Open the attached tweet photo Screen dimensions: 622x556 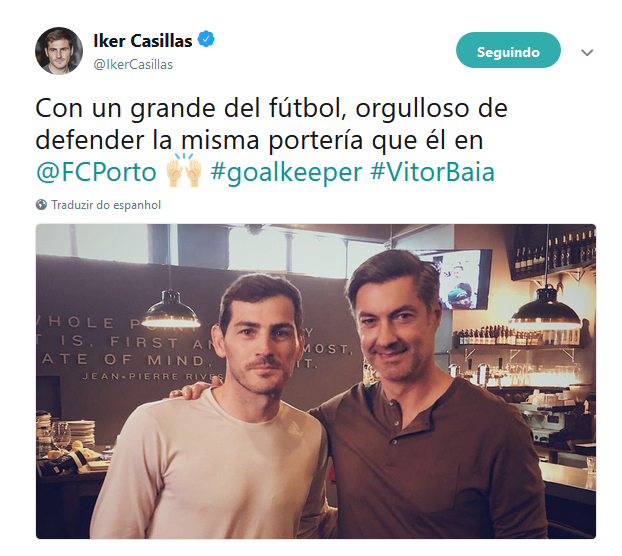click(316, 381)
